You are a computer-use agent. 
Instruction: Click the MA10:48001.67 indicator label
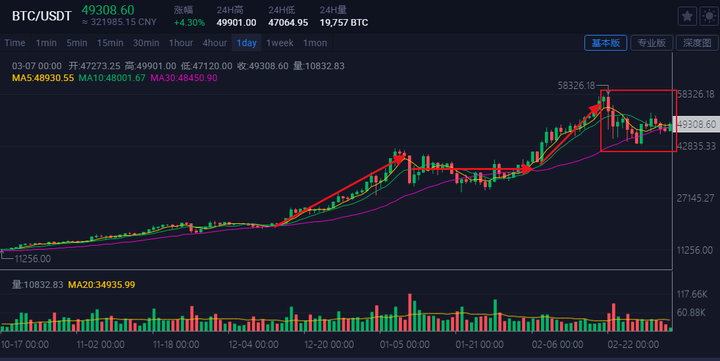[112, 78]
